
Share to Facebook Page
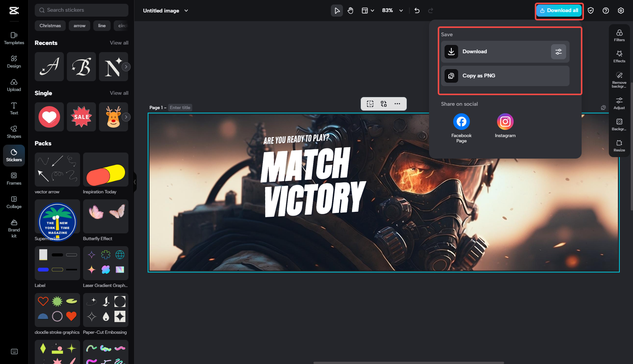pyautogui.click(x=462, y=128)
